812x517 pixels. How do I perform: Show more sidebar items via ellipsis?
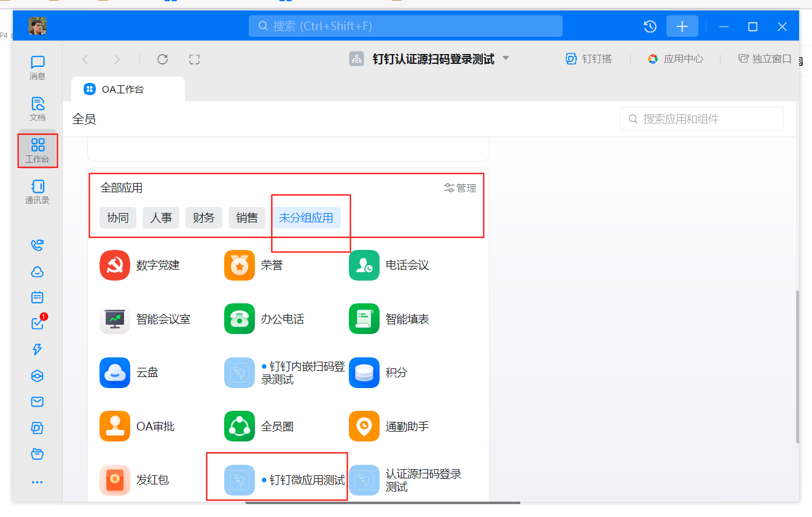[x=37, y=482]
